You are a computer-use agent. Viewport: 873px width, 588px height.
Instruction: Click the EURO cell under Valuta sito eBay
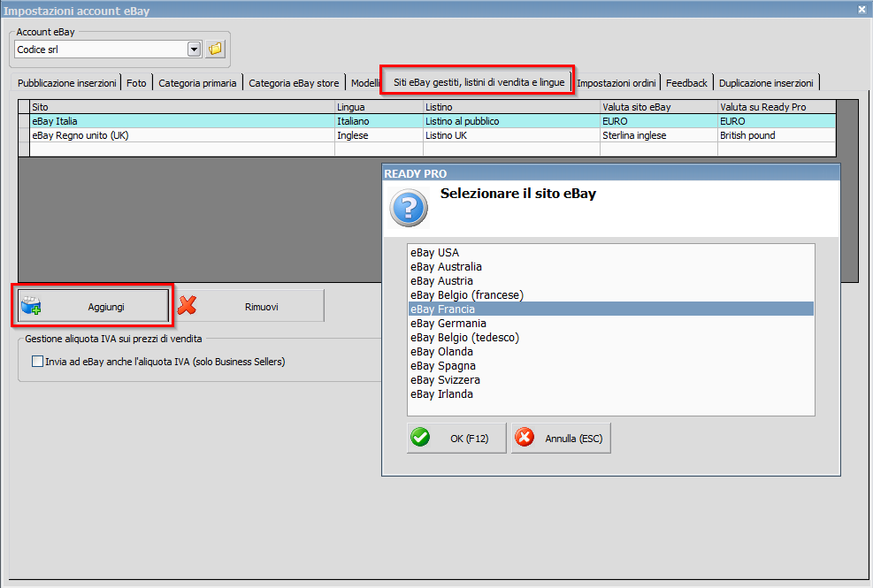pos(659,121)
